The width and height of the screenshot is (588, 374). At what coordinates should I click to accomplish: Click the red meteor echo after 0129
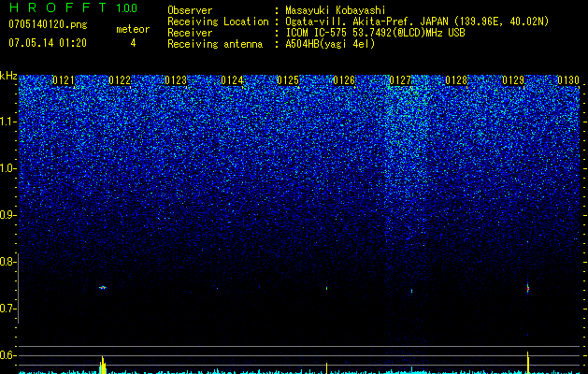[x=527, y=289]
